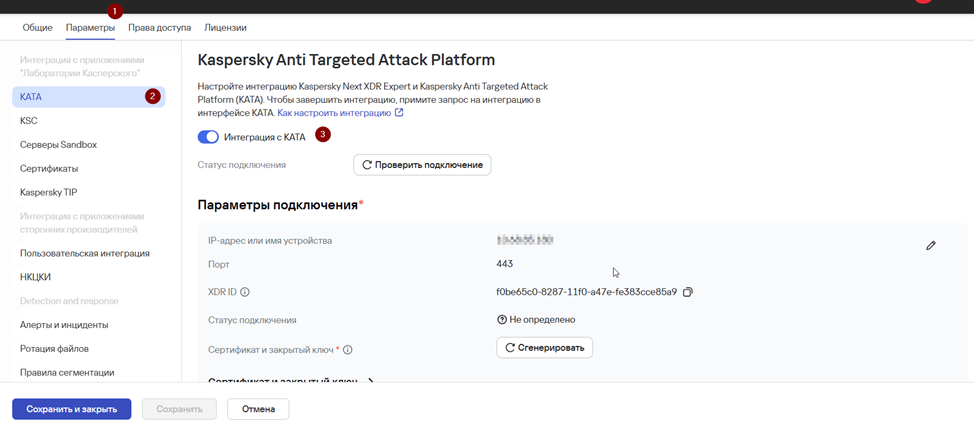
Task: Open the Общие tab
Action: [37, 27]
